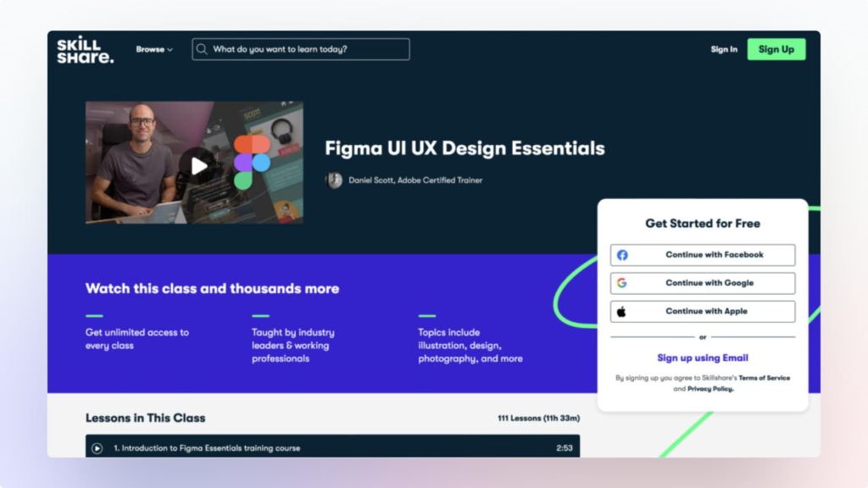Click the Skillshare logo
This screenshot has height=488, width=868.
coord(85,49)
